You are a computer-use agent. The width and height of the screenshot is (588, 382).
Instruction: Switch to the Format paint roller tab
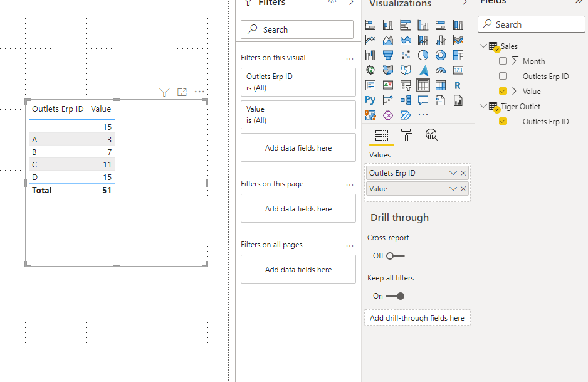click(x=406, y=135)
